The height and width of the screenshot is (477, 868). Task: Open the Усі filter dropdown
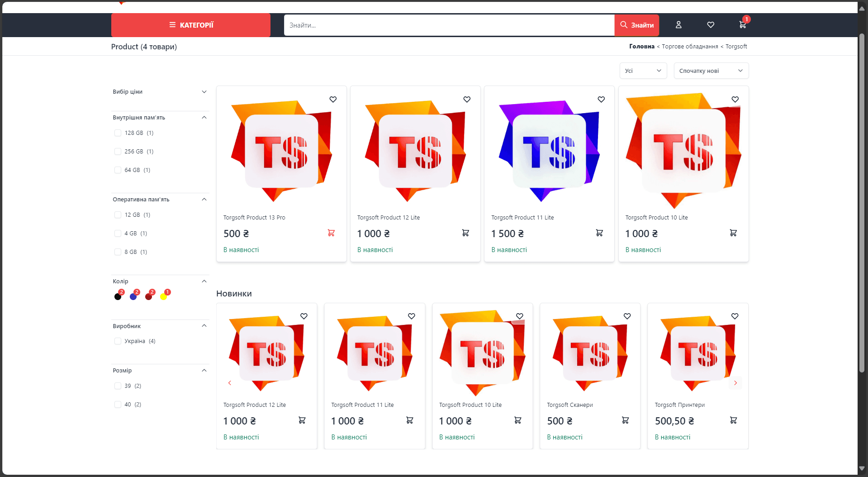643,71
